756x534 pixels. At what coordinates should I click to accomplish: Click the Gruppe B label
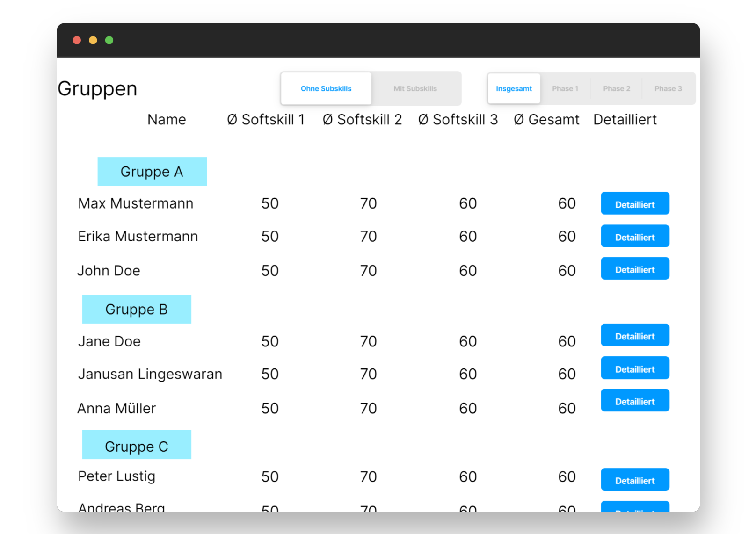137,309
